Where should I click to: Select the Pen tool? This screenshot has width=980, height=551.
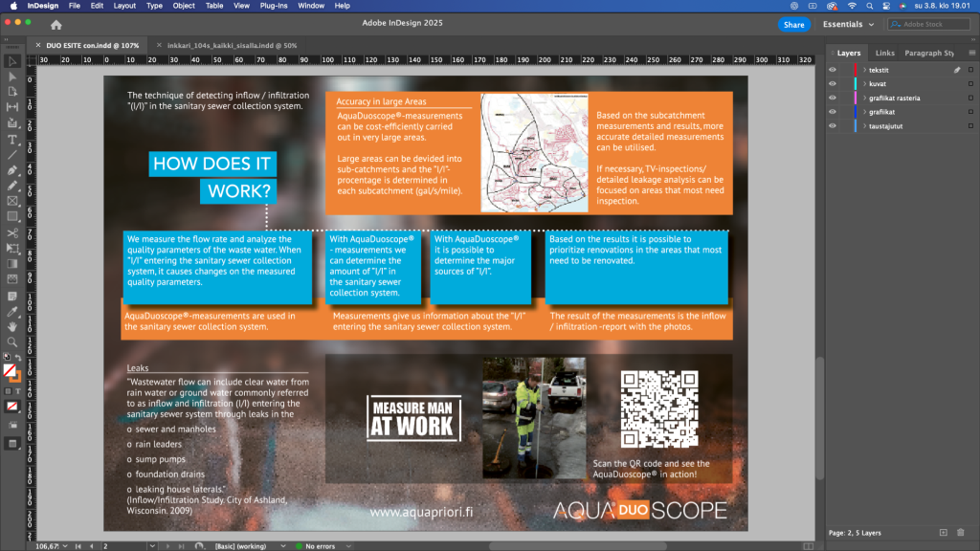[11, 170]
